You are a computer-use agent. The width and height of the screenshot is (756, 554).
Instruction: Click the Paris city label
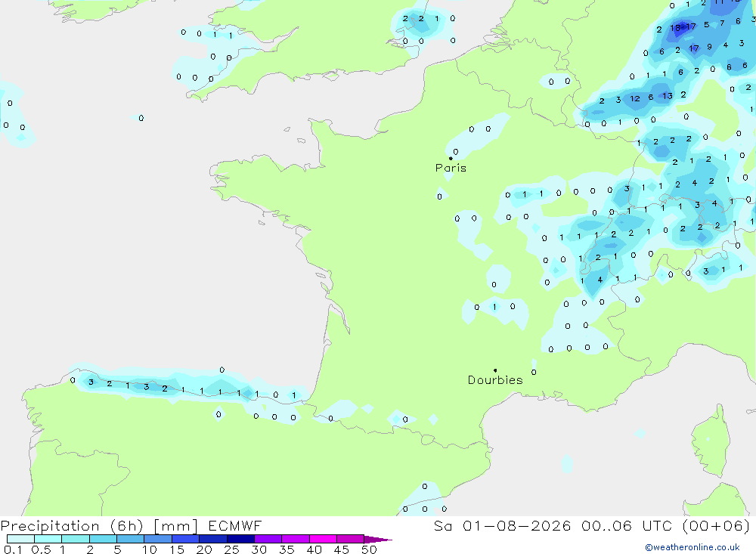(x=451, y=168)
